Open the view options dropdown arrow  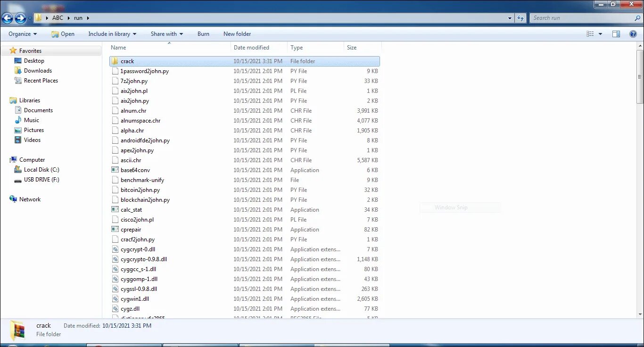tap(600, 34)
